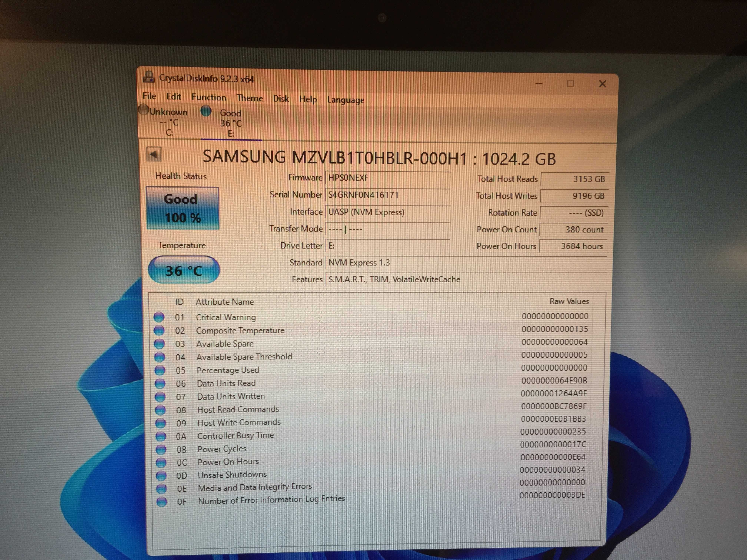Click the status orb for Available Spare Threshold
This screenshot has height=560, width=747.
159,357
